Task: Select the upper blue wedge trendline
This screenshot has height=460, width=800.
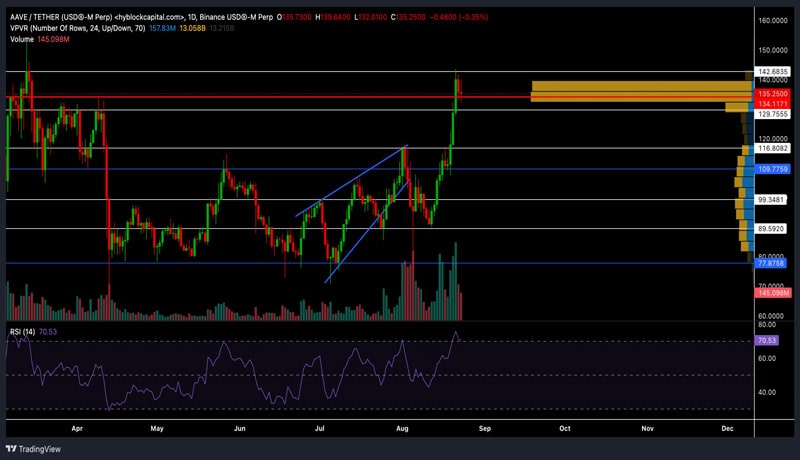Action: pos(350,182)
